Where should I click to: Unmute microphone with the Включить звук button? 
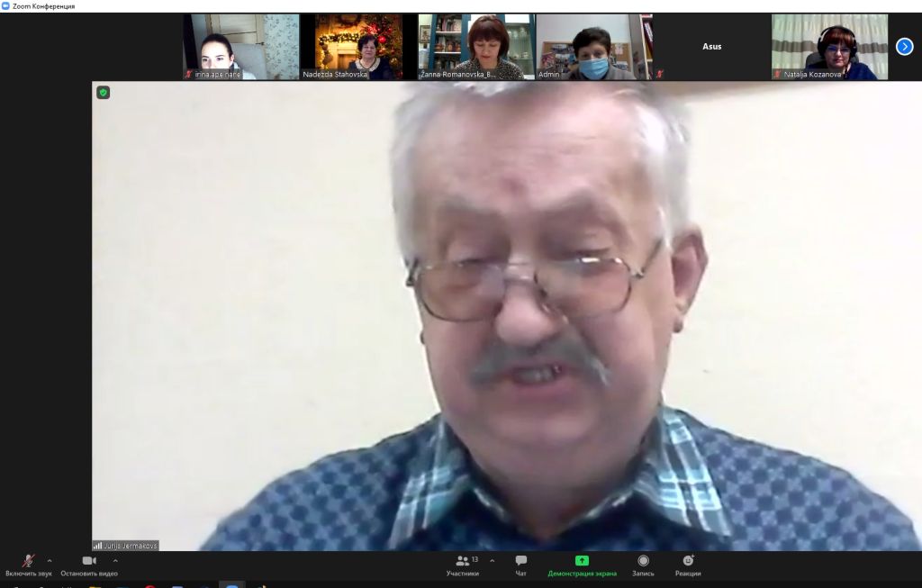(x=28, y=565)
